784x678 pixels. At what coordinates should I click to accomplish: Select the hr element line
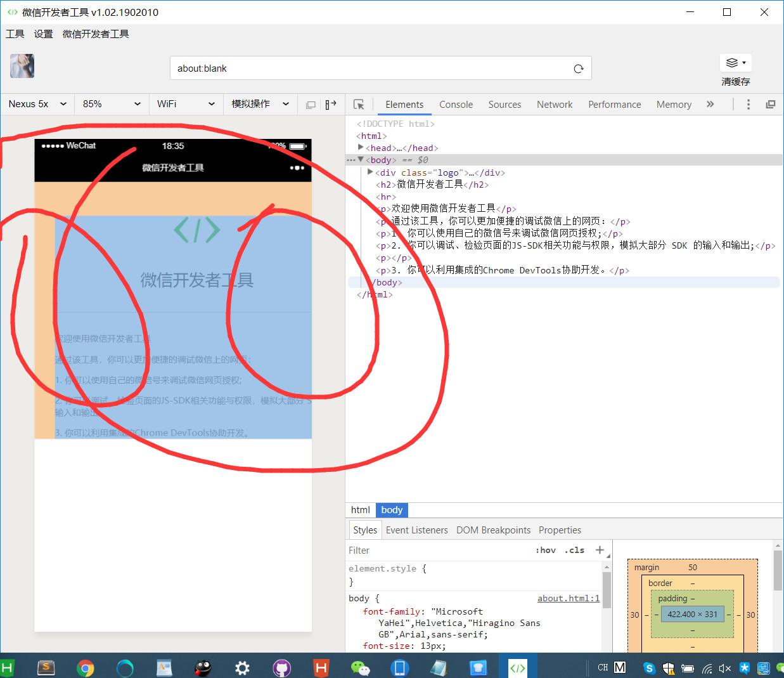[x=386, y=197]
